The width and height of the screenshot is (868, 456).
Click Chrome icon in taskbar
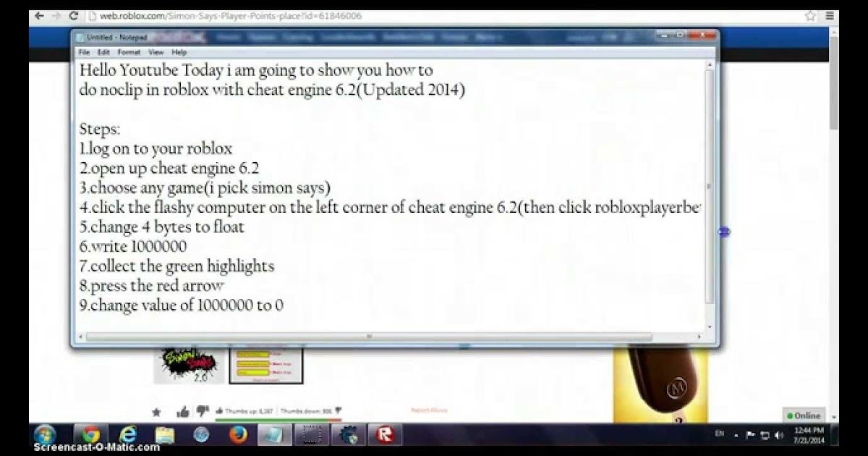pyautogui.click(x=90, y=434)
